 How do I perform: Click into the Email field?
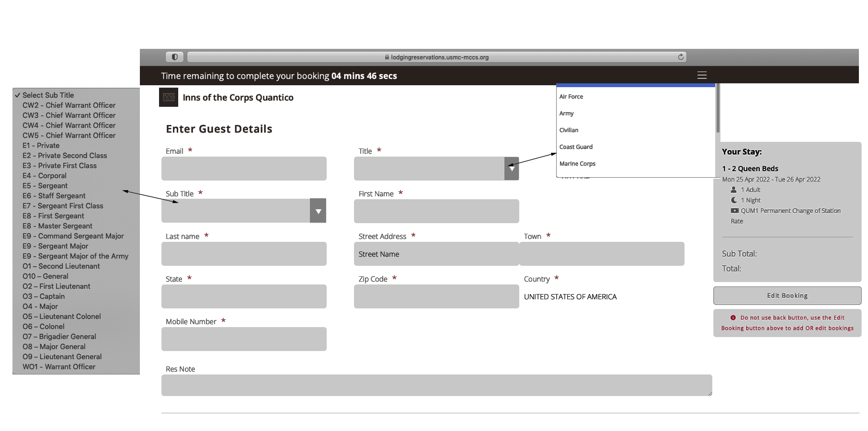tap(244, 169)
